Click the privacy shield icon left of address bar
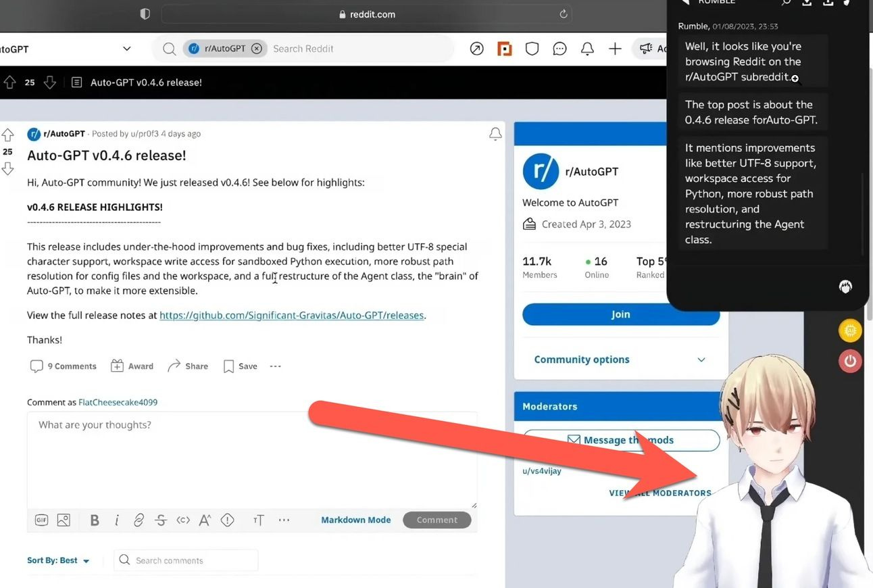Screen dimensions: 873x588 145,14
